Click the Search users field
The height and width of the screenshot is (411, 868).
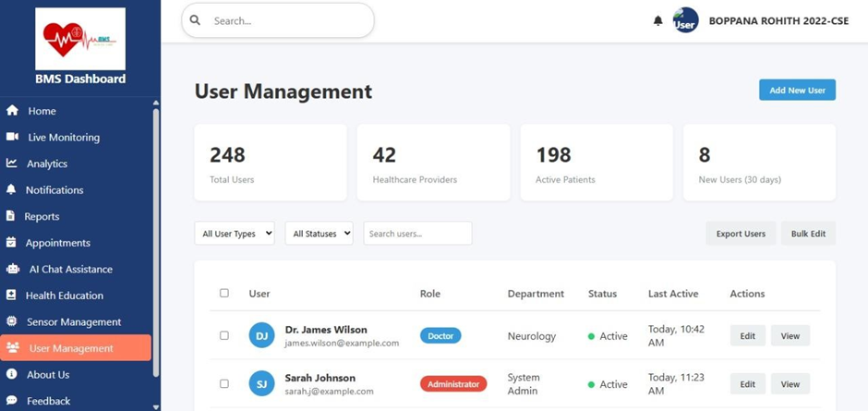418,233
